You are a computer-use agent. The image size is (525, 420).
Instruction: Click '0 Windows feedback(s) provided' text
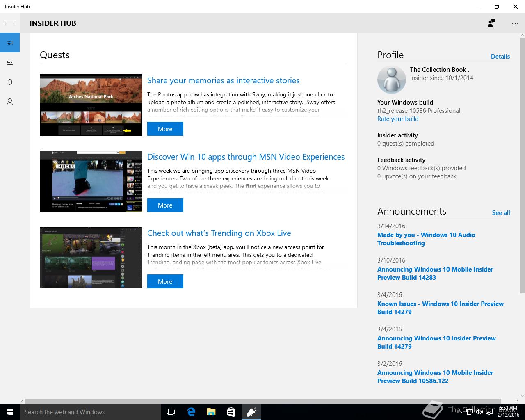[x=422, y=168]
